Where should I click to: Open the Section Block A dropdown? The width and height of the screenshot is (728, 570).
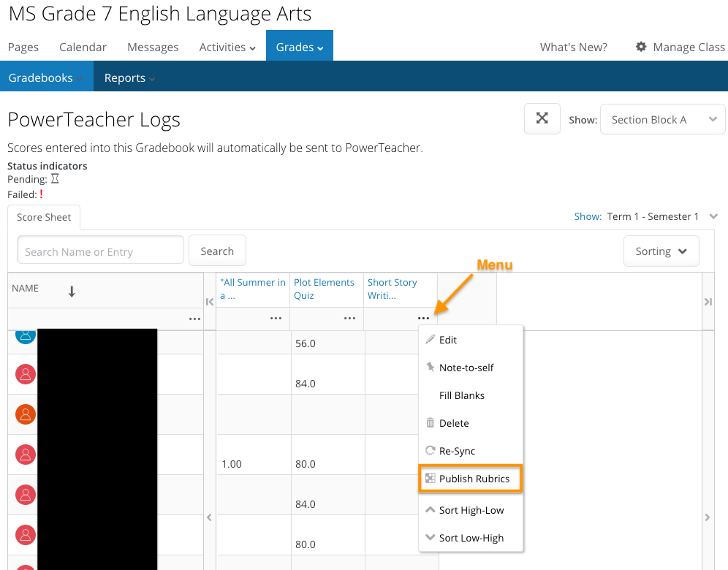tap(662, 120)
